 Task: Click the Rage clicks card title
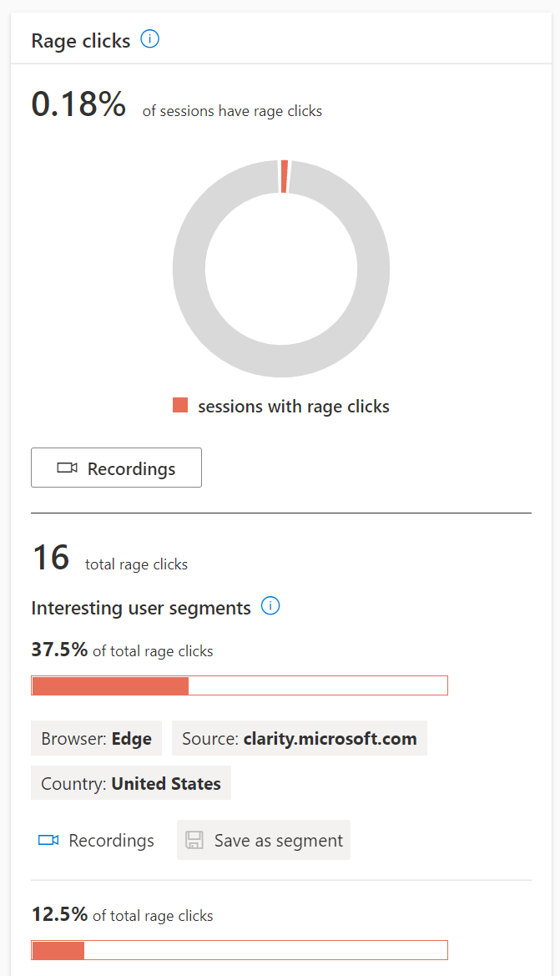pyautogui.click(x=81, y=41)
